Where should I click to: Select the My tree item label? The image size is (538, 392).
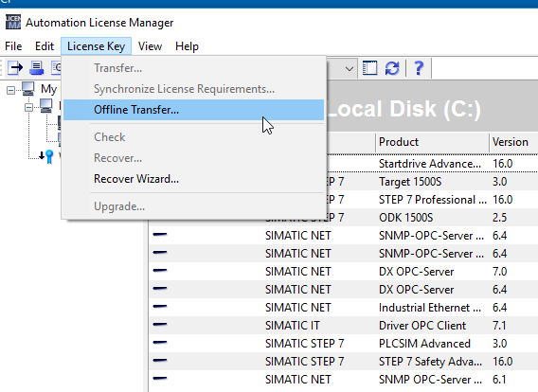pyautogui.click(x=48, y=89)
